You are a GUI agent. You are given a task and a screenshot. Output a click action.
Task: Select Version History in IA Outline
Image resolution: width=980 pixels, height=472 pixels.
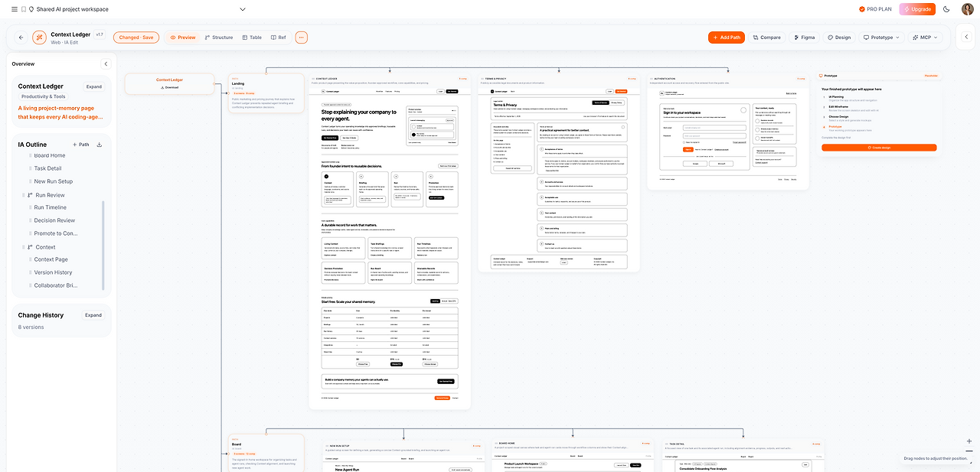[53, 272]
